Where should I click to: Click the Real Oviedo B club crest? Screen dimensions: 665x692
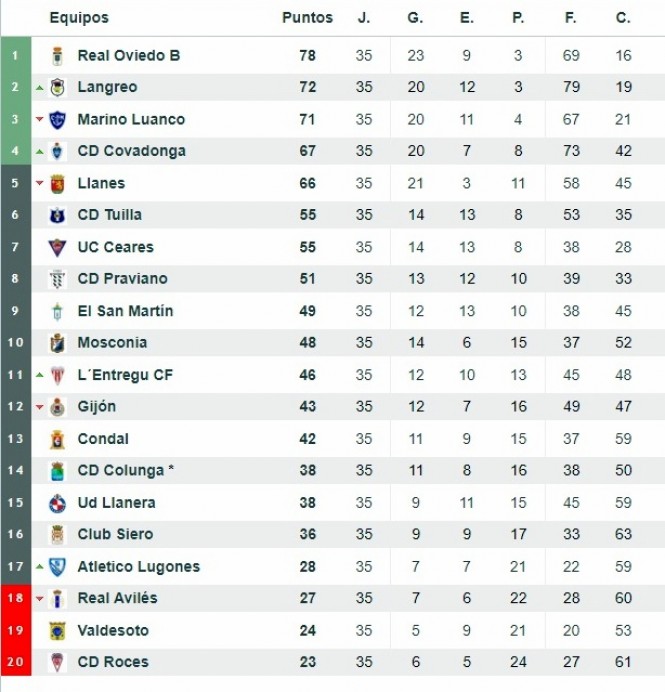[57, 56]
